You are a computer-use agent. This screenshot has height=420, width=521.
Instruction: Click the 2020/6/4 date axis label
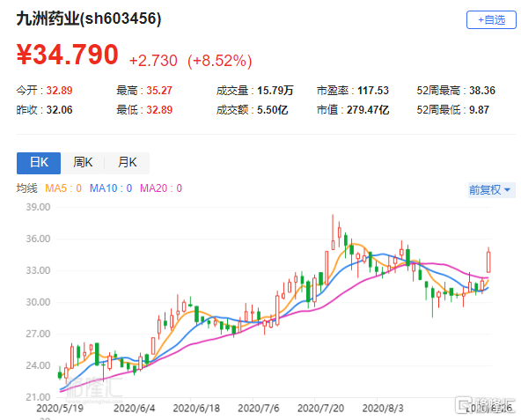coord(135,409)
